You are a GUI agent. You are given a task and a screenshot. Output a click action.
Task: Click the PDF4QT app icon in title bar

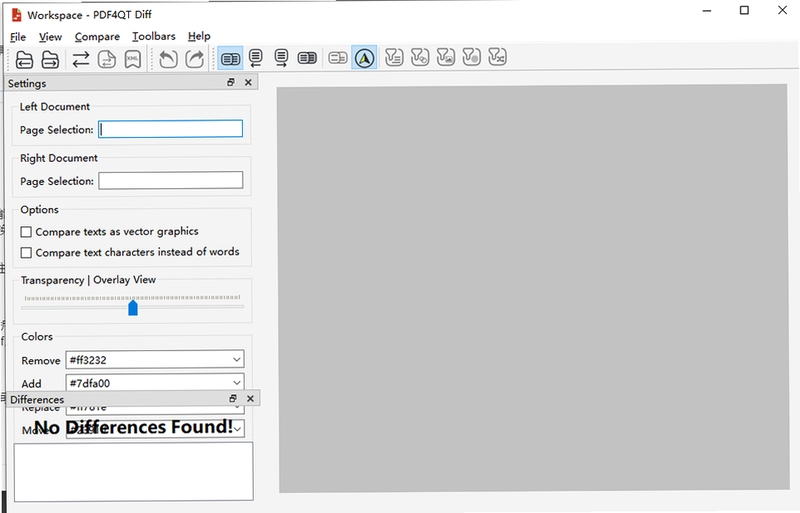17,14
